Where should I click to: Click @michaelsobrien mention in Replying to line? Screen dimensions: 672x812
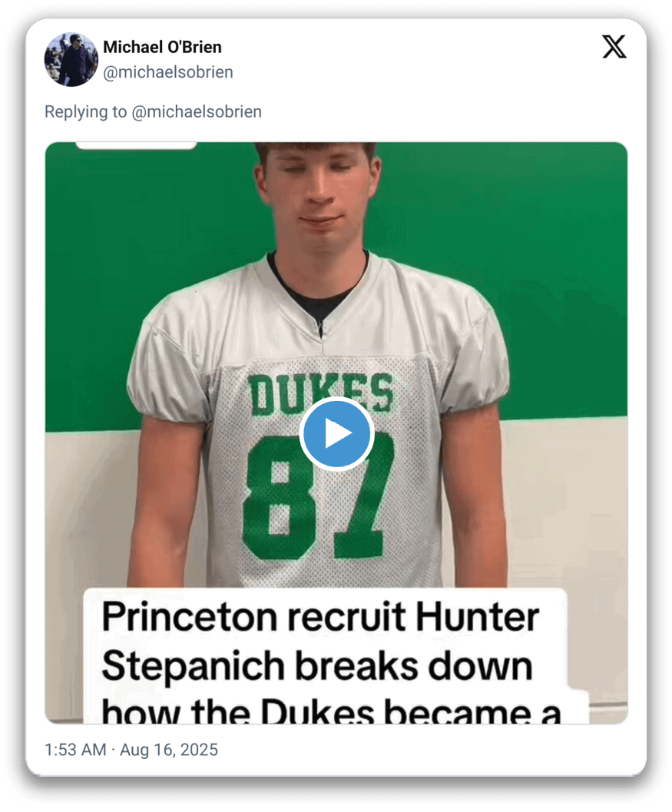point(197,111)
